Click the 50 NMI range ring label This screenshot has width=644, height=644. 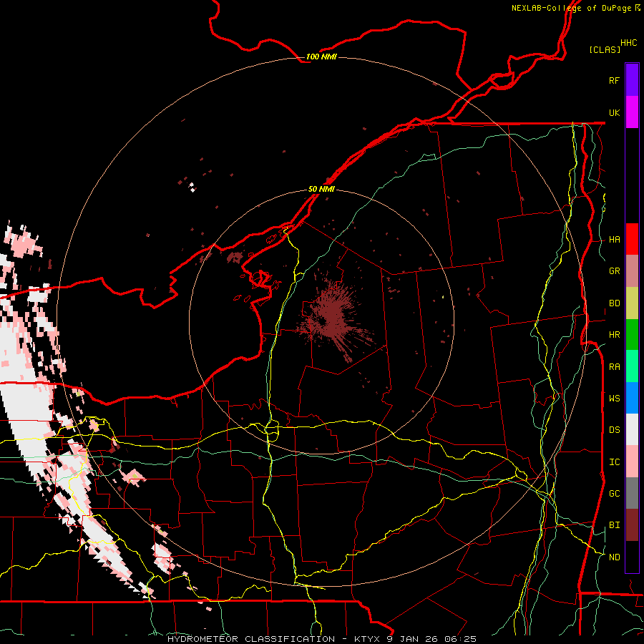click(x=321, y=189)
